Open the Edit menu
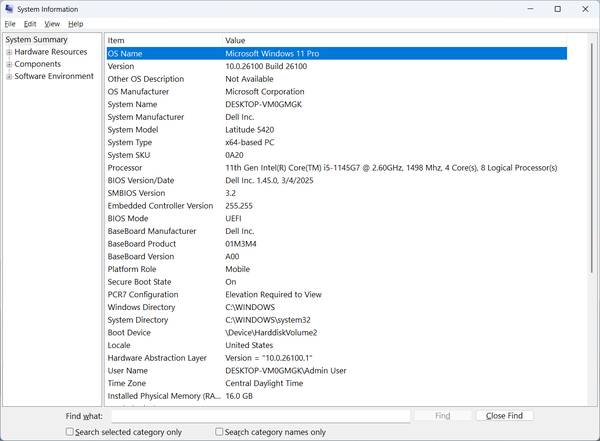This screenshot has width=600, height=441. 30,24
